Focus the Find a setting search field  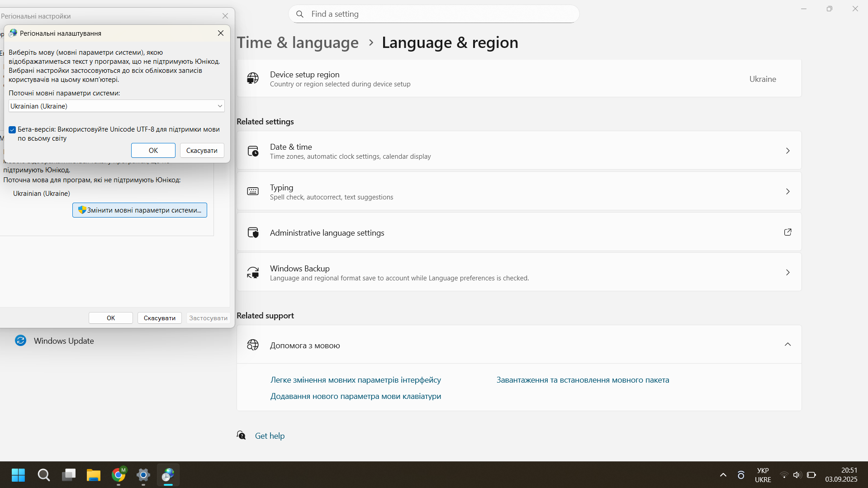click(434, 14)
